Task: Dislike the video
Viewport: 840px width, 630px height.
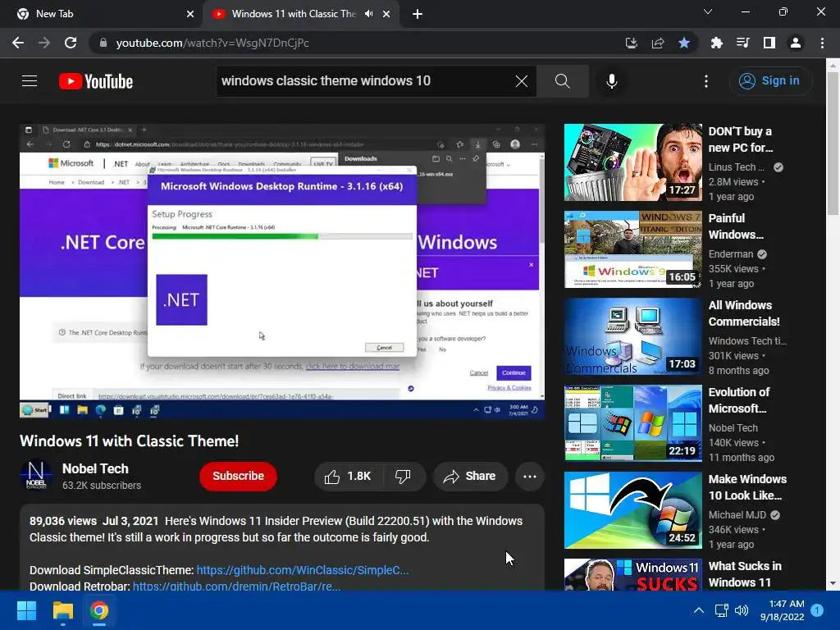Action: click(x=404, y=477)
